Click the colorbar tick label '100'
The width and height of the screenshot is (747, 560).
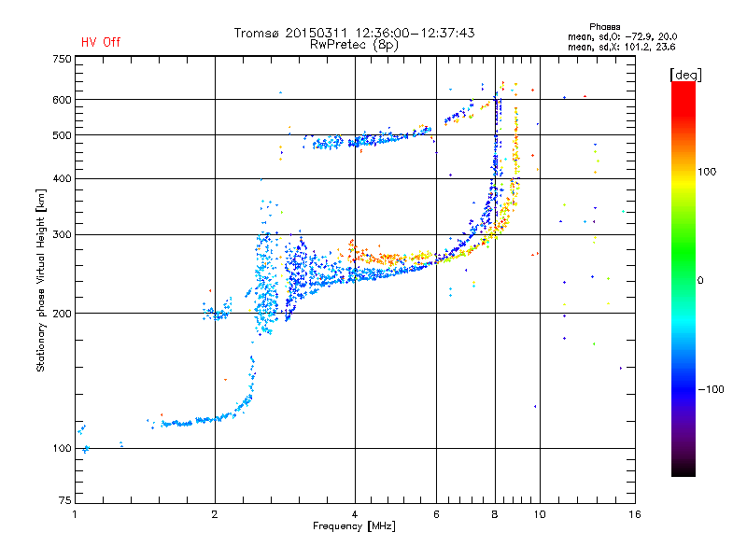point(707,172)
